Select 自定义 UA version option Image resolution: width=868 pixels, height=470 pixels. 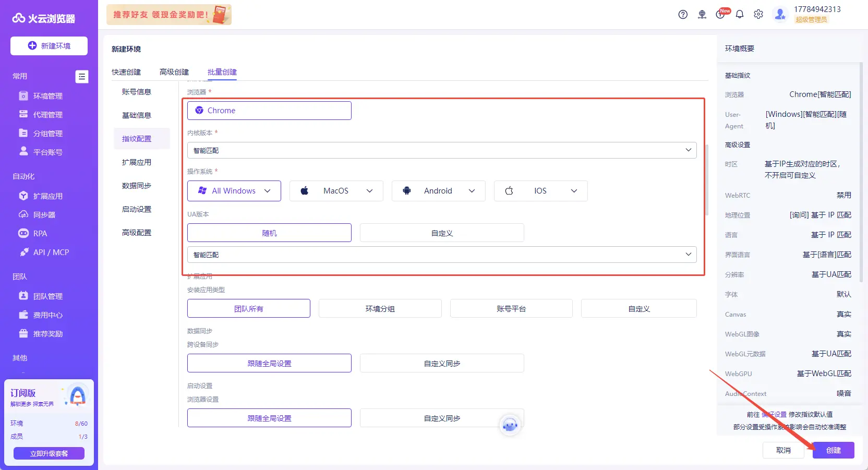pyautogui.click(x=442, y=233)
